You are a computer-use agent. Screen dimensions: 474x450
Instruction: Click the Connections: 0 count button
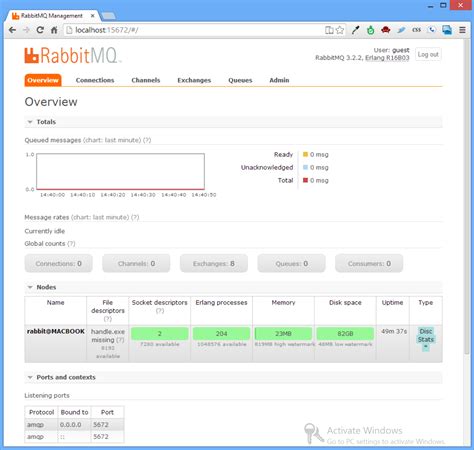58,264
